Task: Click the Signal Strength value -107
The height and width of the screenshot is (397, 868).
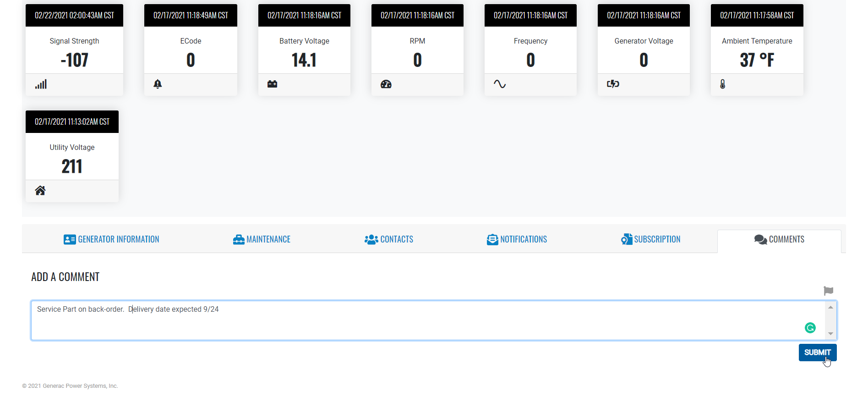Action: tap(74, 60)
